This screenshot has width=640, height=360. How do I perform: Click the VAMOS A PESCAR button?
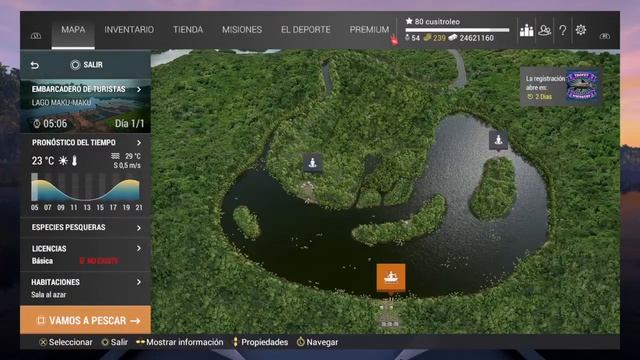[x=86, y=320]
